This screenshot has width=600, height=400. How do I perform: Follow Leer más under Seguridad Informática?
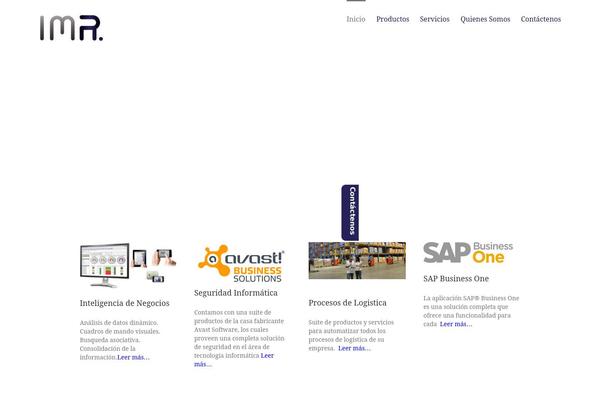pos(234,360)
